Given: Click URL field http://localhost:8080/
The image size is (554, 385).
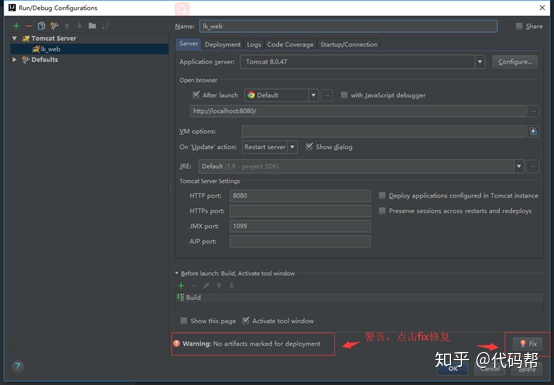Looking at the screenshot, I should 358,111.
